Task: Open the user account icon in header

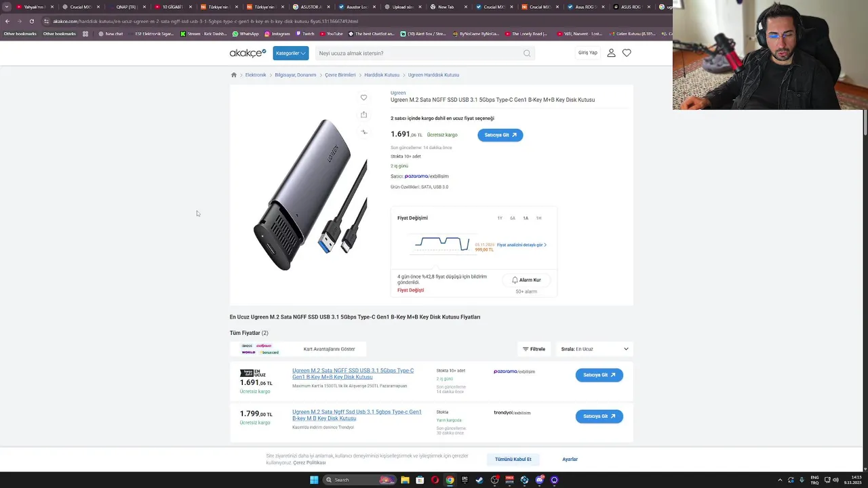Action: (x=611, y=53)
